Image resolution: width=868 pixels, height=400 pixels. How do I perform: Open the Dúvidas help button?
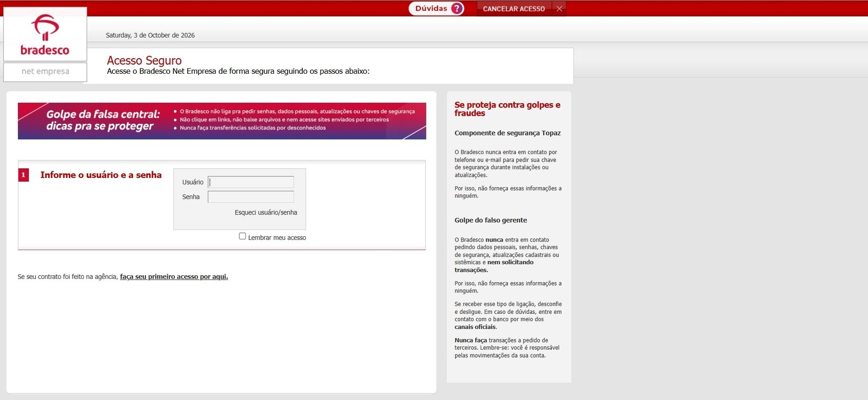tap(436, 9)
